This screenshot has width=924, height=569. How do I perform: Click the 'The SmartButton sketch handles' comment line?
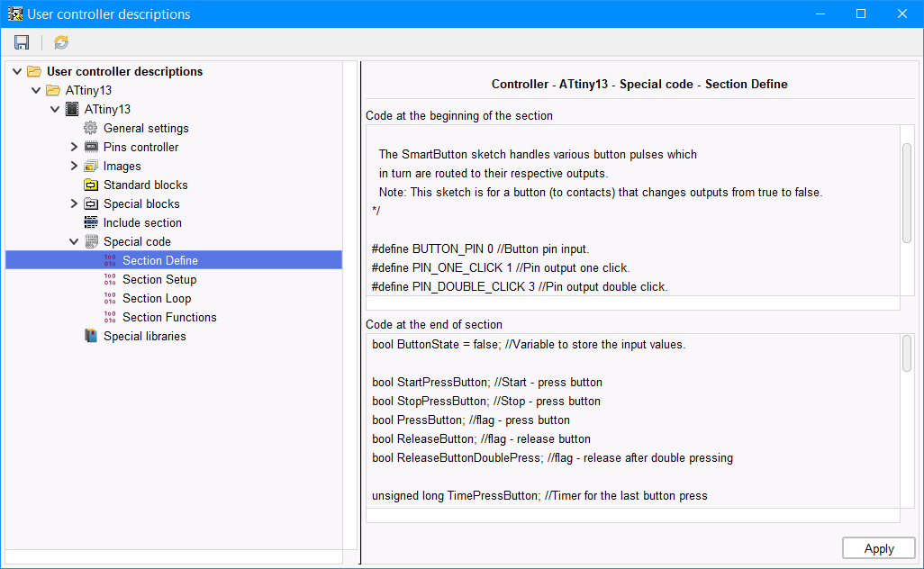538,154
